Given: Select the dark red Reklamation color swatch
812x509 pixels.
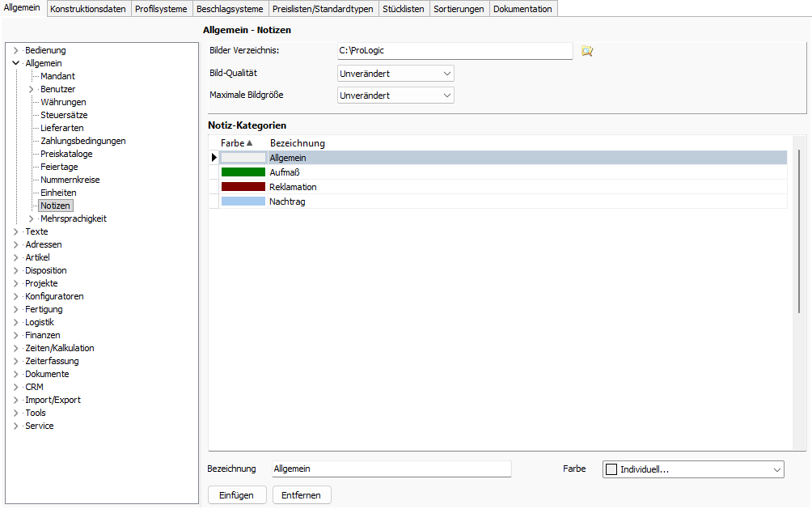Looking at the screenshot, I should 243,187.
